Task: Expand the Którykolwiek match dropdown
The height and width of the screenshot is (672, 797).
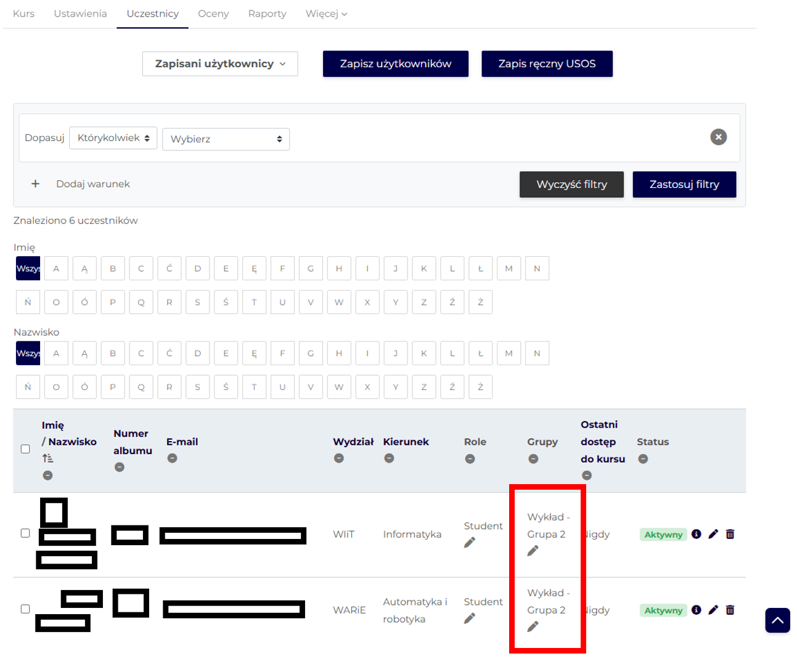Action: tap(113, 138)
